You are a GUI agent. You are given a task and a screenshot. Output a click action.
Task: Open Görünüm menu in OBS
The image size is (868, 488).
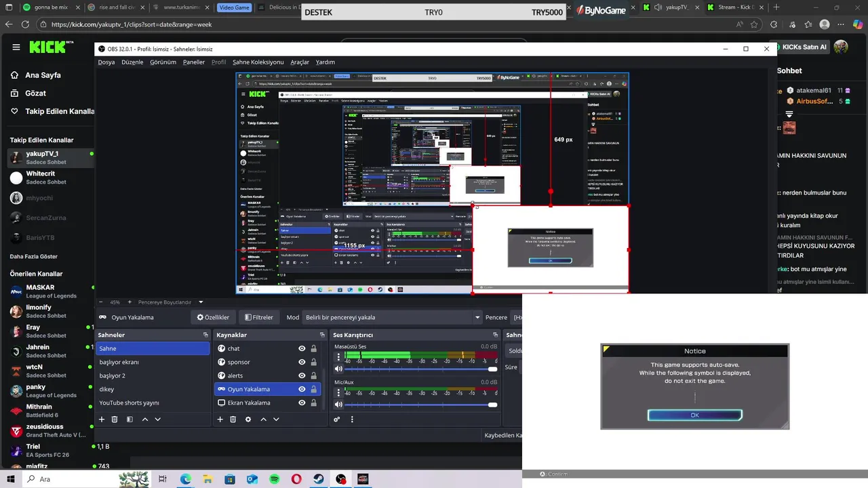click(x=163, y=62)
